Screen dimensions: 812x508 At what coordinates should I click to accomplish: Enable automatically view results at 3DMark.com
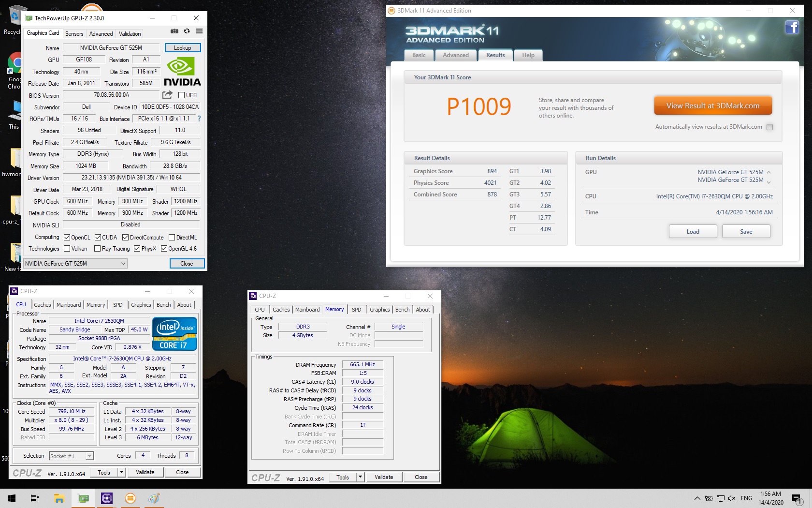[x=770, y=127]
